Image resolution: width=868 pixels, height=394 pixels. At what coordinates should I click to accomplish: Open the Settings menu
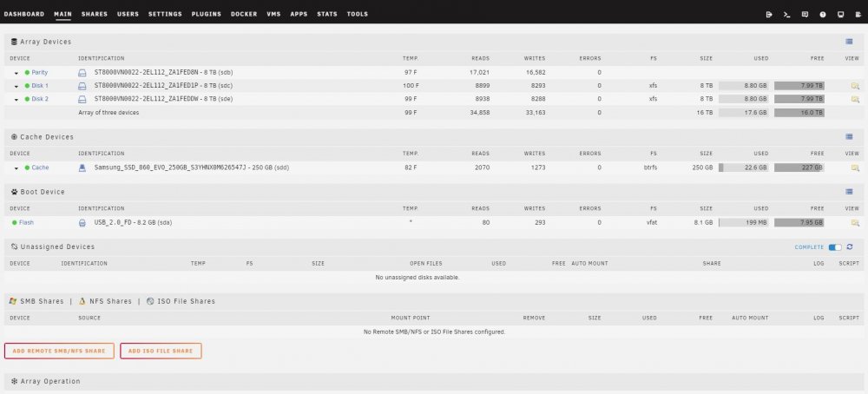[x=165, y=15]
